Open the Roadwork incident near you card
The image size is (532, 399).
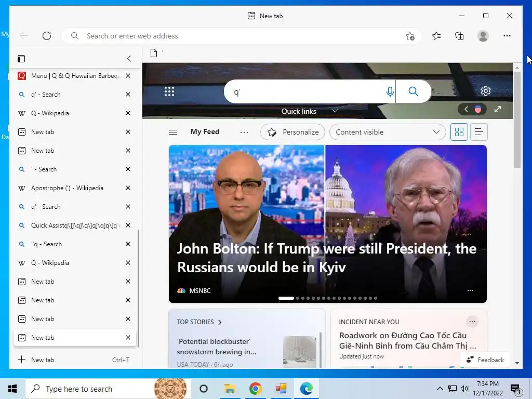[407, 340]
